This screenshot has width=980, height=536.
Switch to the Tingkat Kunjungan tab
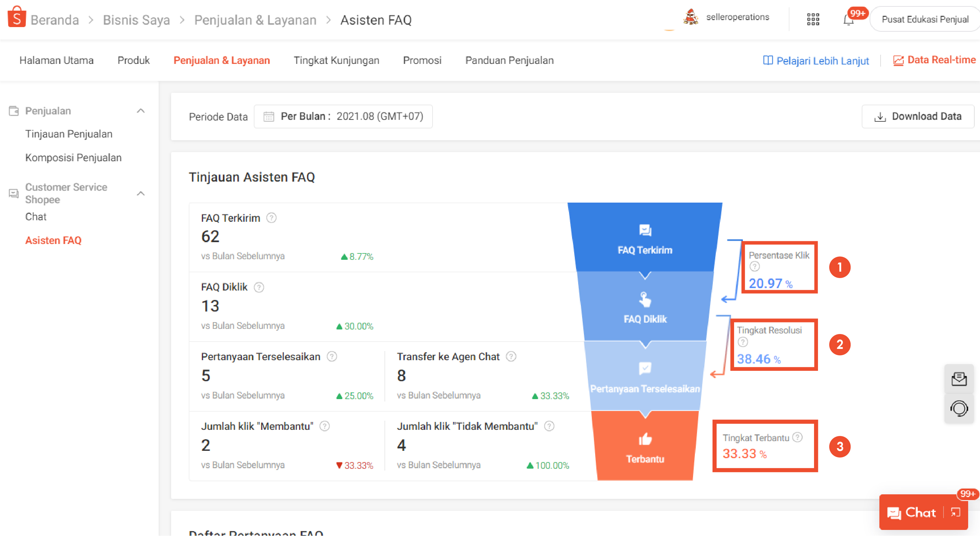(x=336, y=60)
